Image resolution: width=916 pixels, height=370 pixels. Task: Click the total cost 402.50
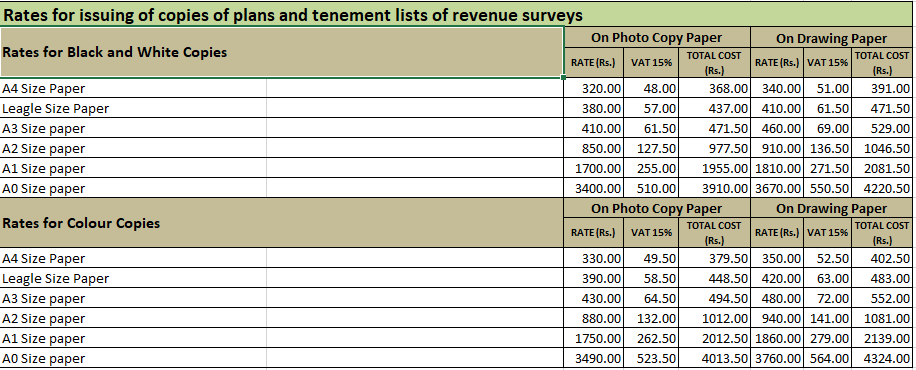tap(882, 258)
